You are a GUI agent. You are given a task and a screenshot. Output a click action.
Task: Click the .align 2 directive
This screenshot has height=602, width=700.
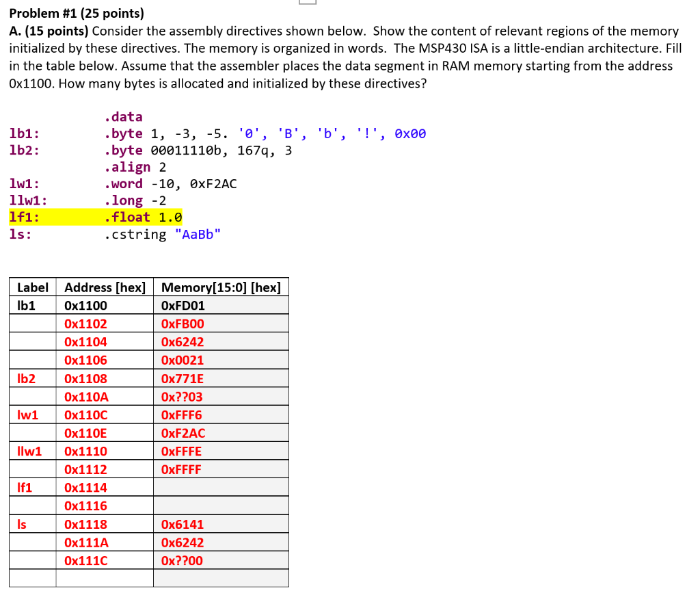click(x=135, y=166)
